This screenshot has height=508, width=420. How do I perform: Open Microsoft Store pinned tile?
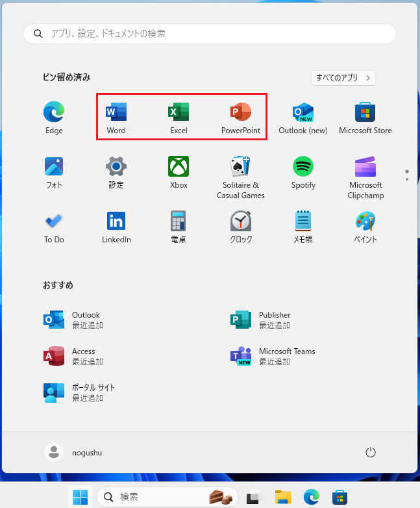click(365, 118)
